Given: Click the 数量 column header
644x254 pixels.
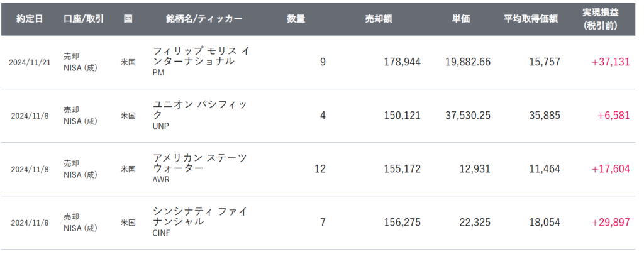Looking at the screenshot, I should [x=296, y=19].
